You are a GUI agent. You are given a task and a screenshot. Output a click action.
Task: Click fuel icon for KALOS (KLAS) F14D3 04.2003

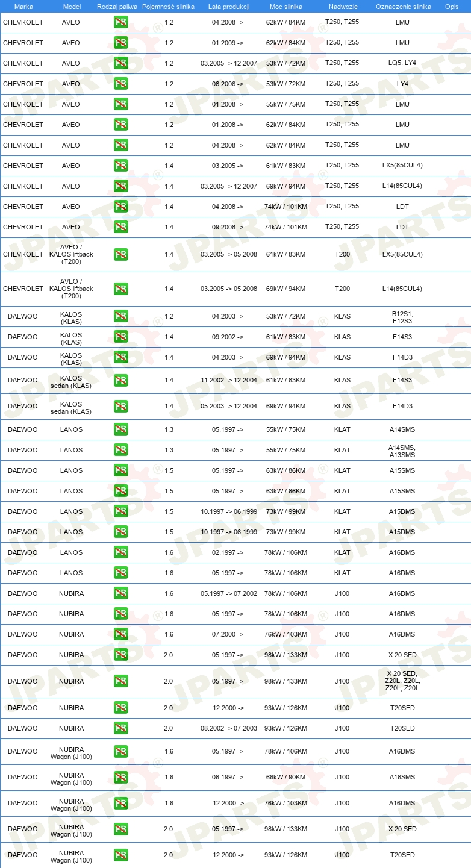120,357
